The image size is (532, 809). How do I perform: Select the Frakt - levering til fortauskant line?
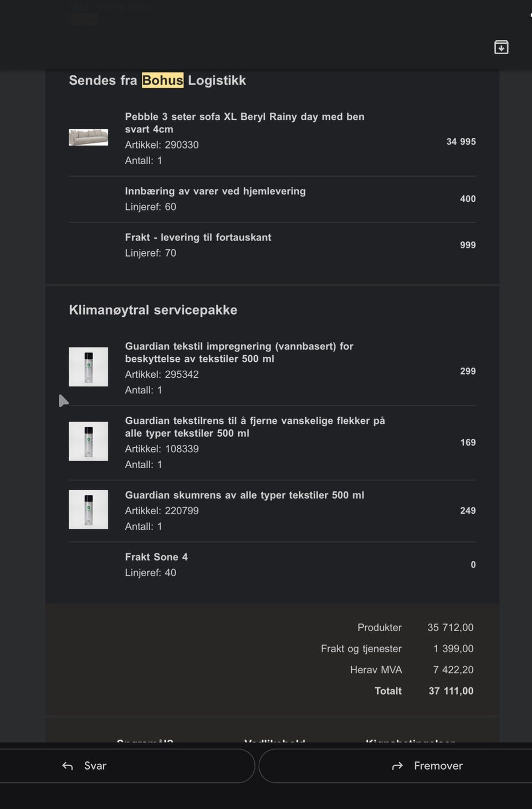(198, 237)
